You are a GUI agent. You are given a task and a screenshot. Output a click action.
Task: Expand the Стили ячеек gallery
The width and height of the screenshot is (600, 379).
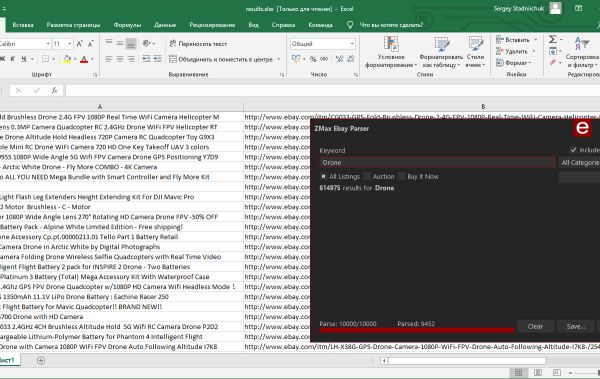point(476,53)
